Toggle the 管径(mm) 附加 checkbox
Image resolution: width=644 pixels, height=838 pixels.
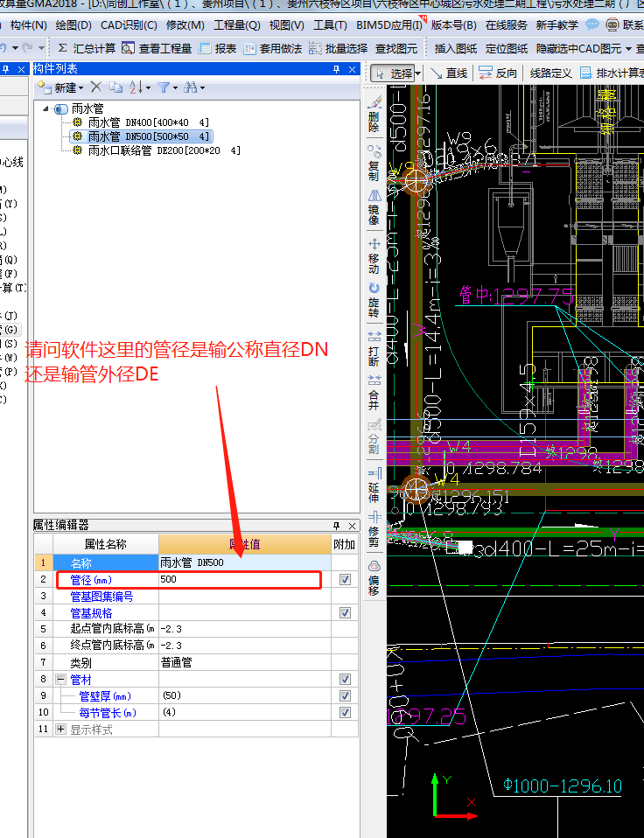click(346, 579)
